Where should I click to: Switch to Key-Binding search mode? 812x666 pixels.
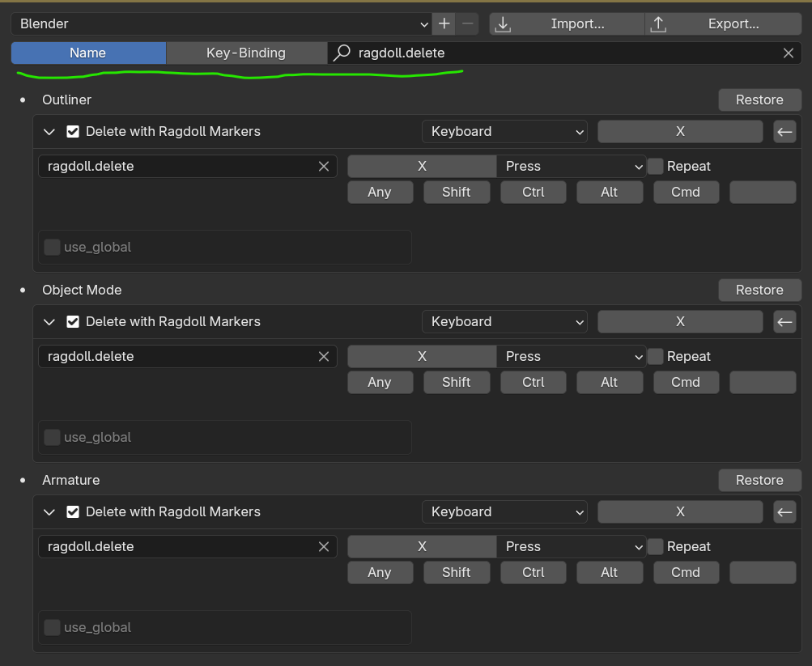pos(246,53)
